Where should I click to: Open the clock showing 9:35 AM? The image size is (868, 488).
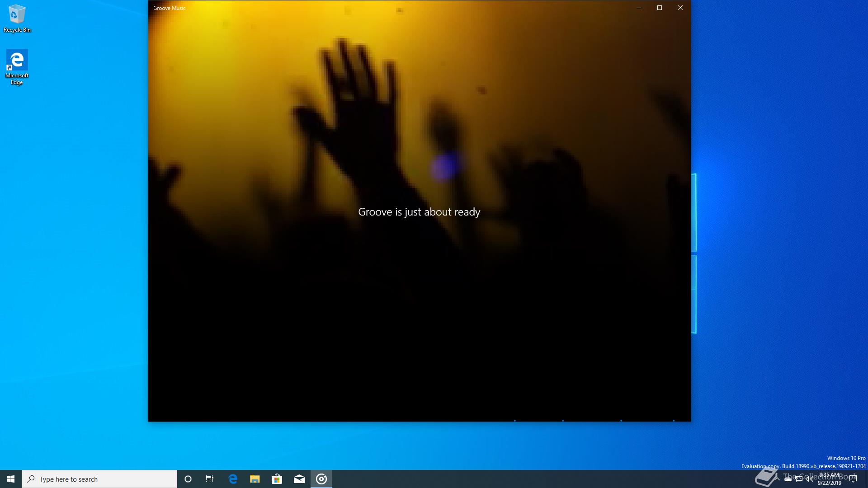[x=829, y=479]
